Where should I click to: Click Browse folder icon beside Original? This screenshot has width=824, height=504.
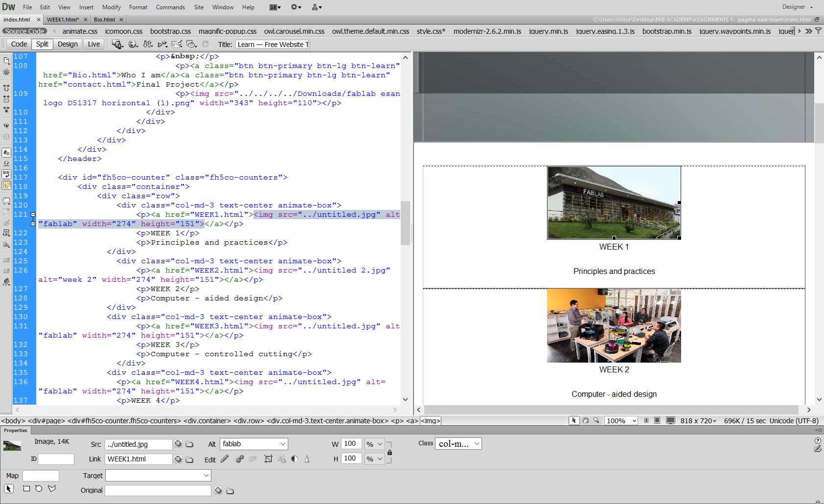click(229, 491)
